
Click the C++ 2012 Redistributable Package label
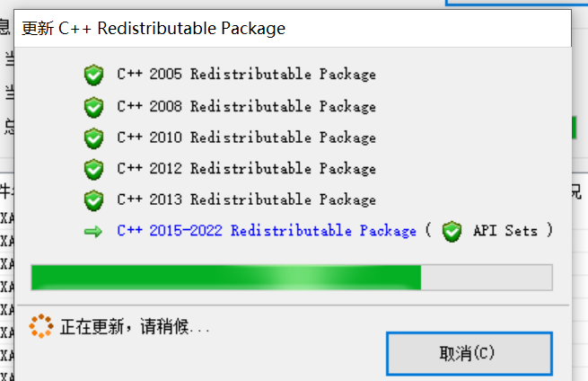point(246,168)
